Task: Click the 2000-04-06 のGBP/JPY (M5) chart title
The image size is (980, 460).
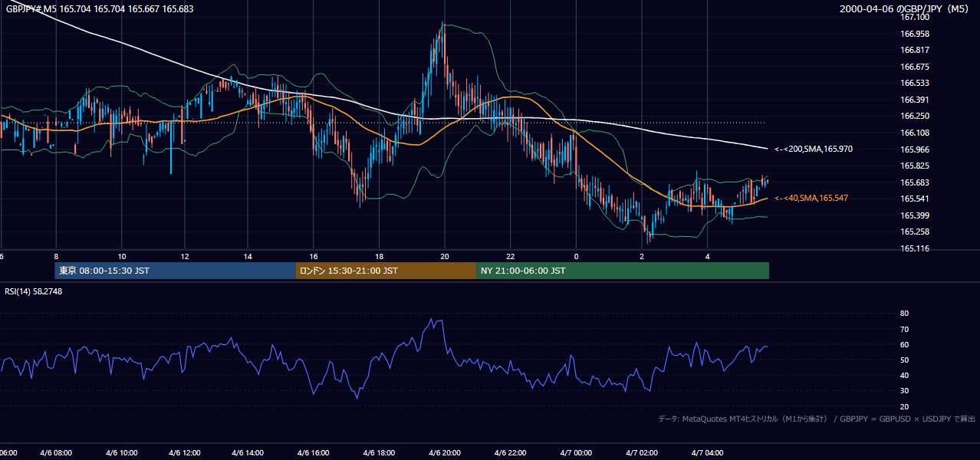Action: coord(906,9)
